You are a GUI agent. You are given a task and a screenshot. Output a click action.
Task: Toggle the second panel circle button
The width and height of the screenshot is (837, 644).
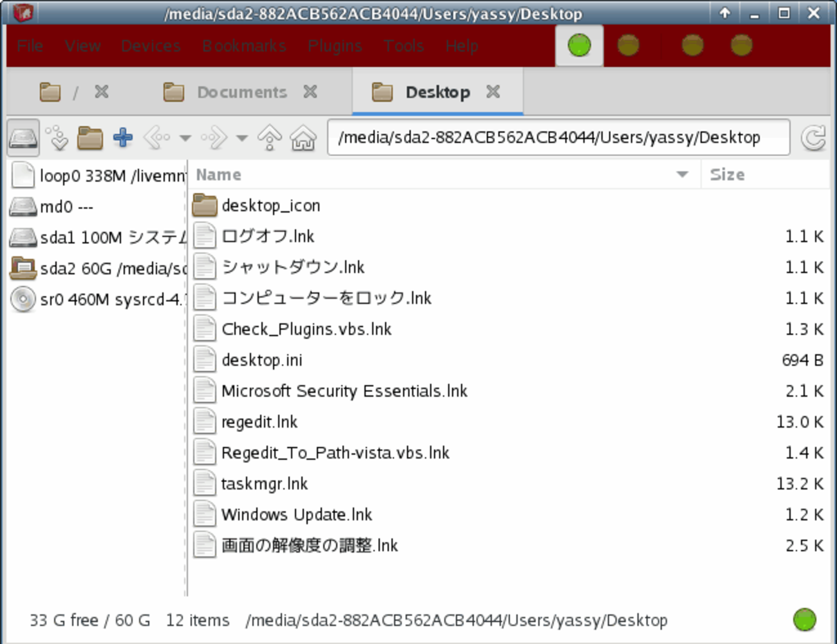coord(628,46)
